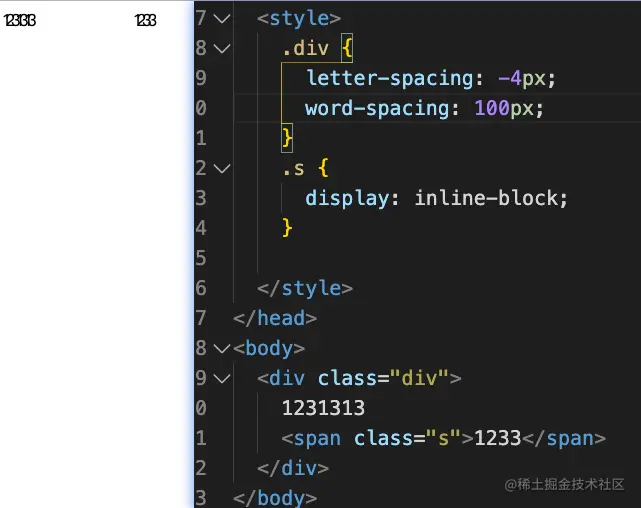The height and width of the screenshot is (508, 641).
Task: Click the class="div" attribute value
Action: 419,378
